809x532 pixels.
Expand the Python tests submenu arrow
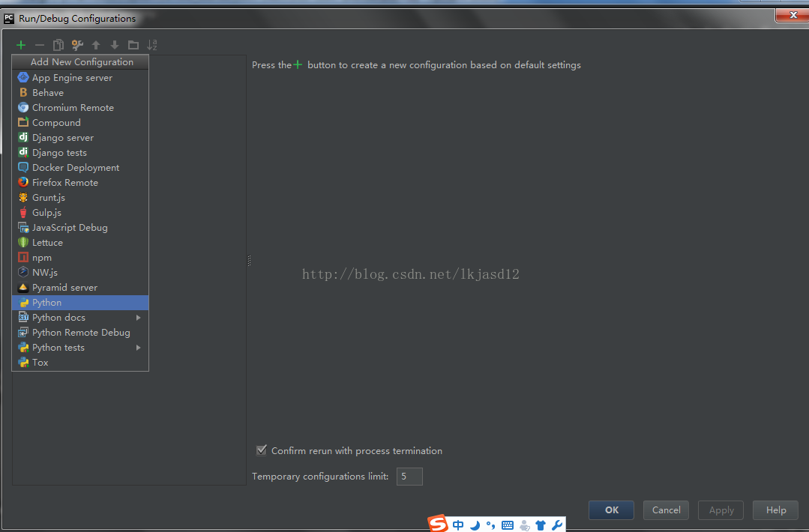click(x=138, y=348)
